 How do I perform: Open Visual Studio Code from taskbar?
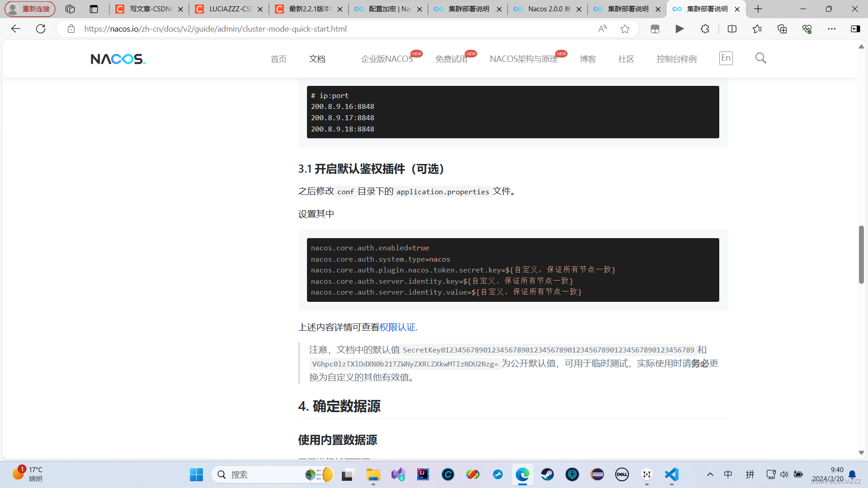(672, 474)
